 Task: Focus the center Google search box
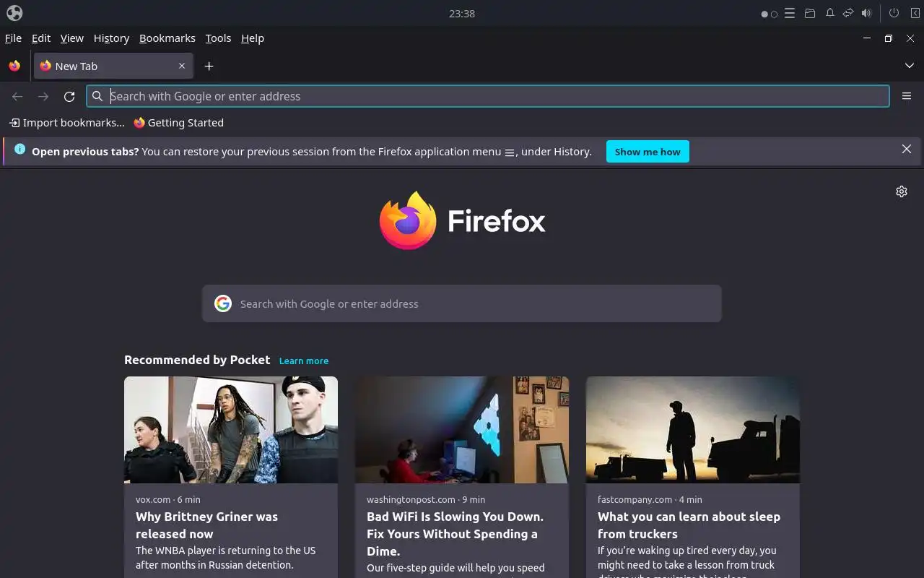click(462, 303)
